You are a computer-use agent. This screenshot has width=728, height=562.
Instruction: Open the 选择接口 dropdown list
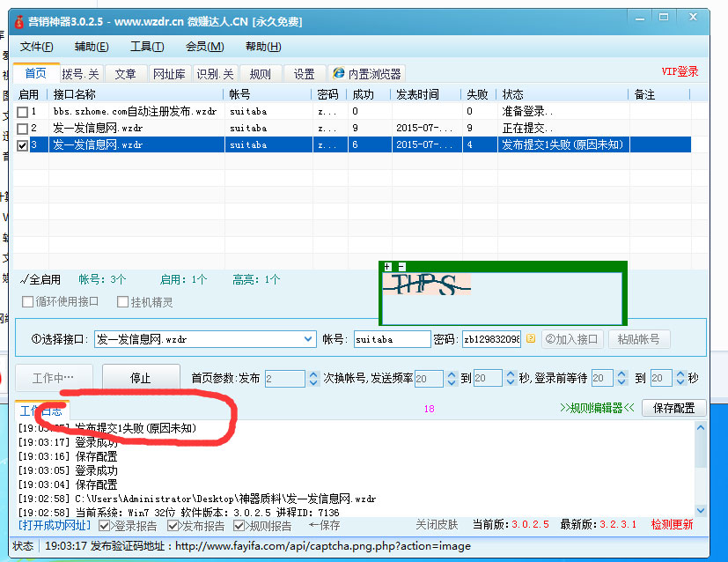tap(308, 339)
